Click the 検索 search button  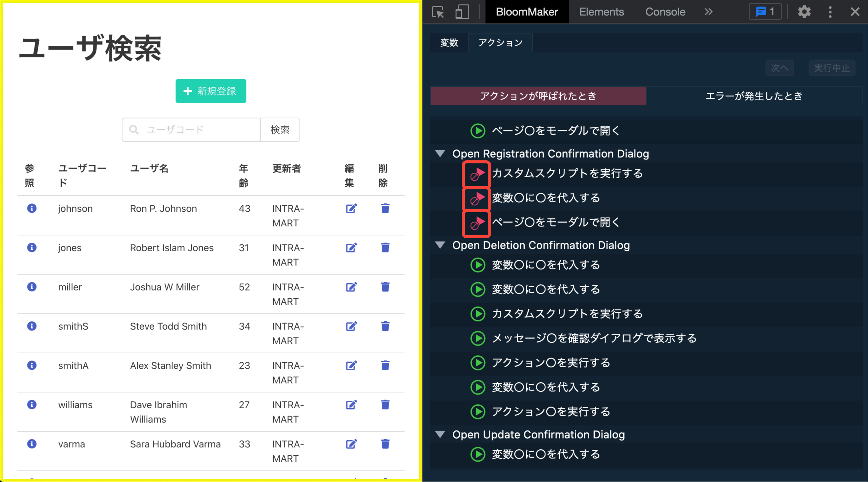[x=280, y=130]
